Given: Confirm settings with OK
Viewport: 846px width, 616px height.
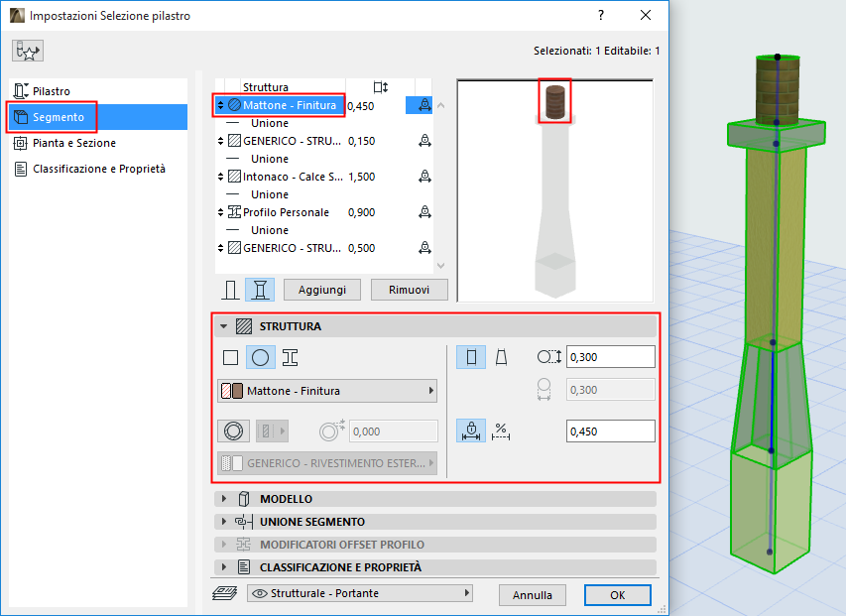Looking at the screenshot, I should [x=617, y=595].
